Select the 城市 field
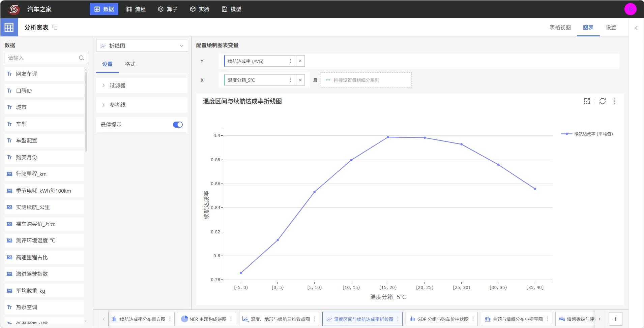Image resolution: width=644 pixels, height=328 pixels. point(44,107)
